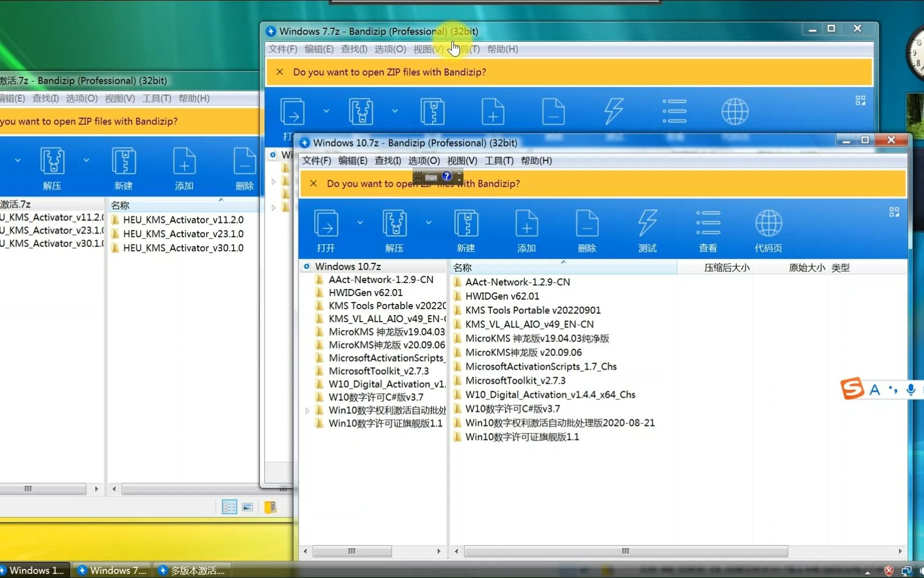Open 工具(T) menu in 激活.7z window

click(x=157, y=98)
